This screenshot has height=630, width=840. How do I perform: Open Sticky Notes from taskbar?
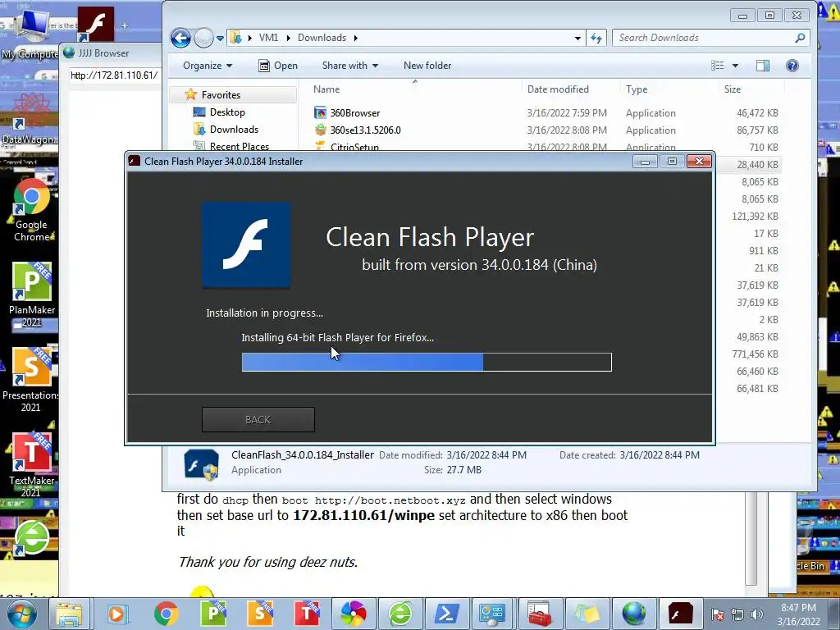pos(586,614)
